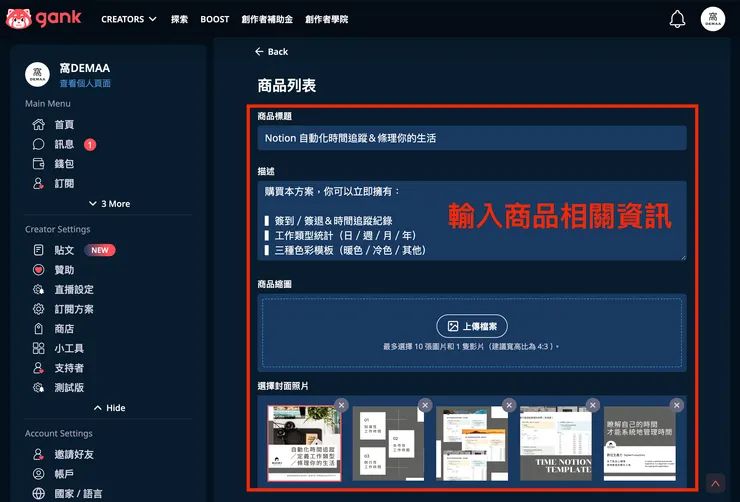Click the red message count badge

(90, 144)
